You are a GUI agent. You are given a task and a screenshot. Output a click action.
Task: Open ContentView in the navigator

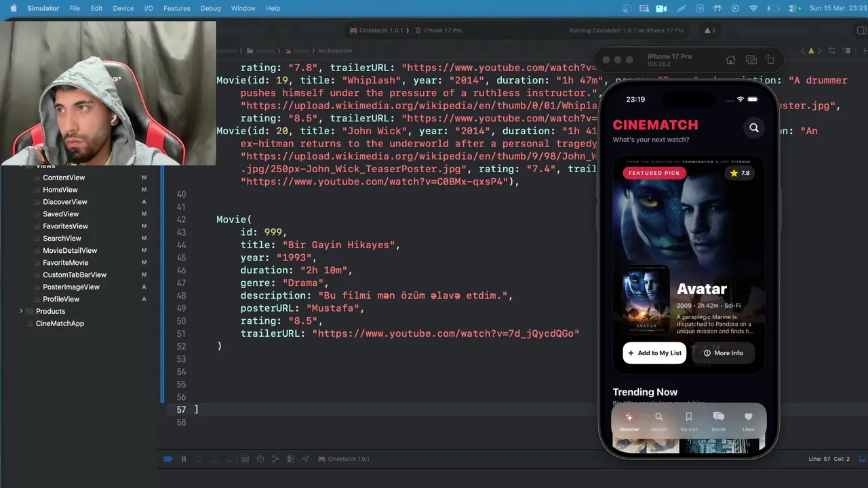pos(64,178)
